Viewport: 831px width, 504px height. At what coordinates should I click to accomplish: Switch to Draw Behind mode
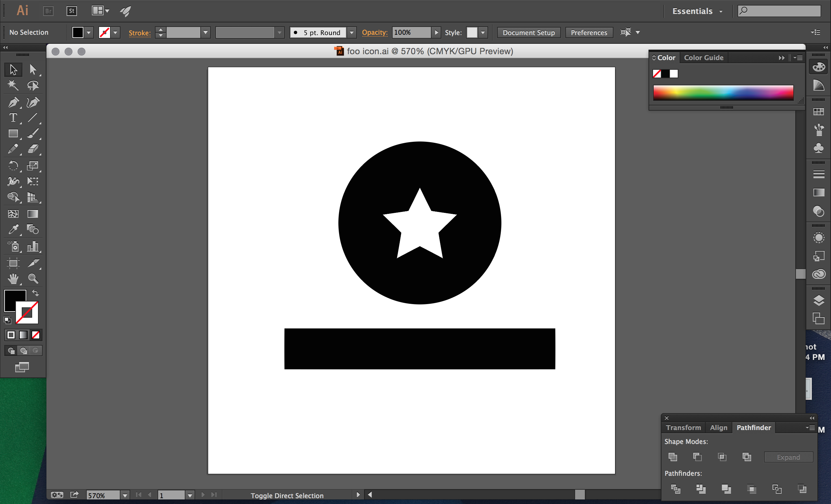point(23,350)
